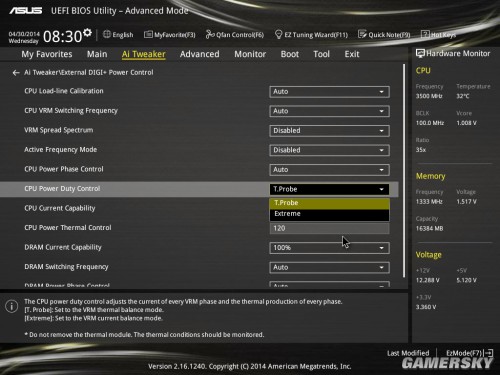This screenshot has width=500, height=375.
Task: Launch EZ Tuning Wizard(F11)
Action: coord(311,35)
